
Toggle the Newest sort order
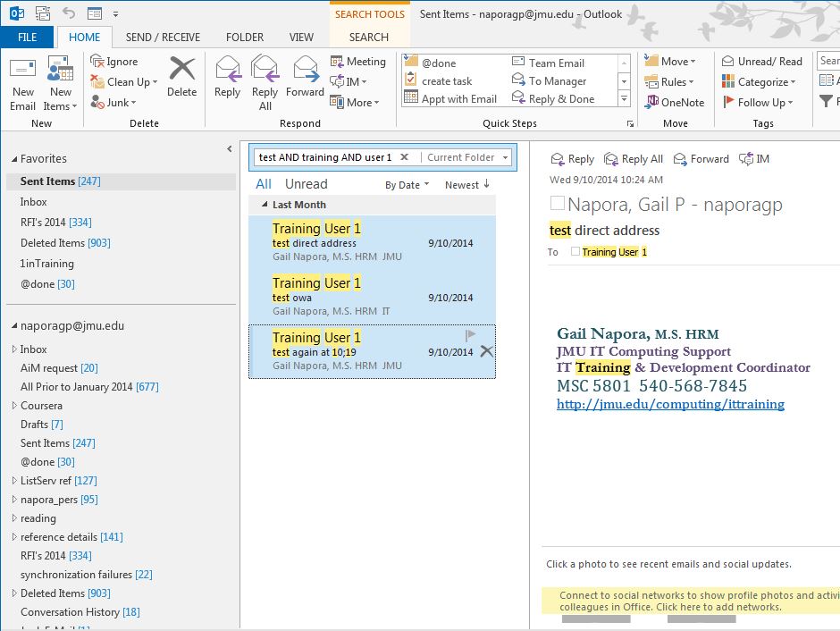click(x=467, y=185)
